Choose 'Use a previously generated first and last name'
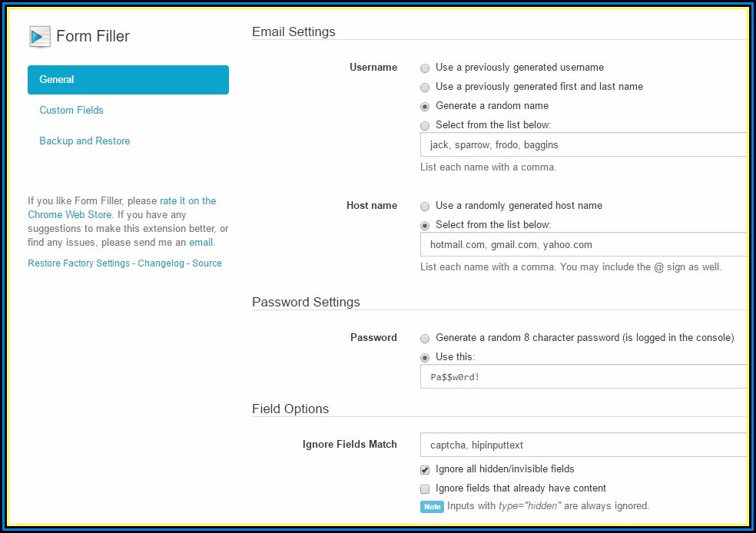 [x=425, y=87]
